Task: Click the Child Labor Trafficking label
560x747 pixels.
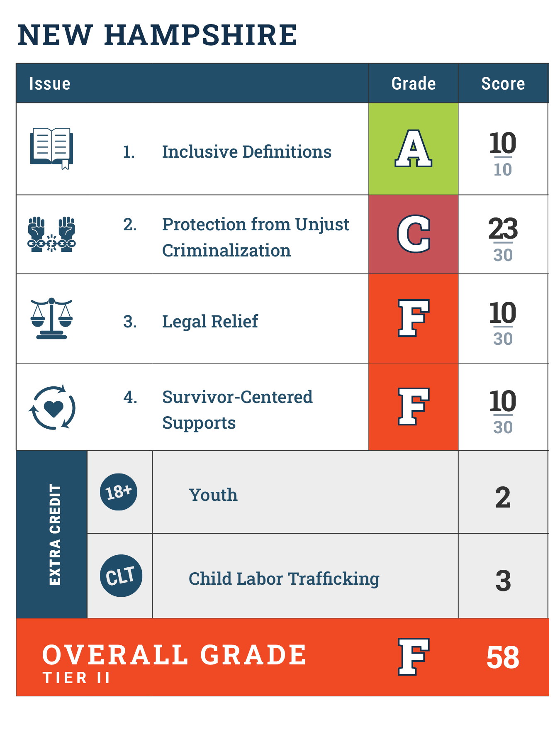Action: 284,579
